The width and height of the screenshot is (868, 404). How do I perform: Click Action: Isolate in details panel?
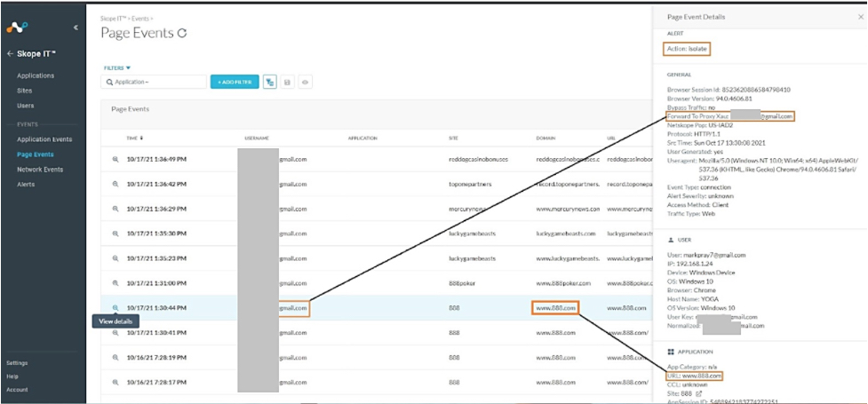[x=687, y=49]
